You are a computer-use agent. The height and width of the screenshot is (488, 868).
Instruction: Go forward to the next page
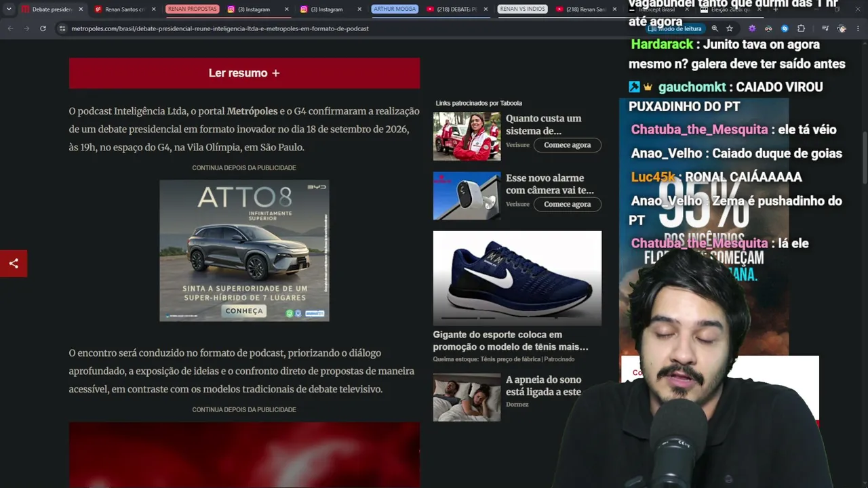(x=26, y=28)
